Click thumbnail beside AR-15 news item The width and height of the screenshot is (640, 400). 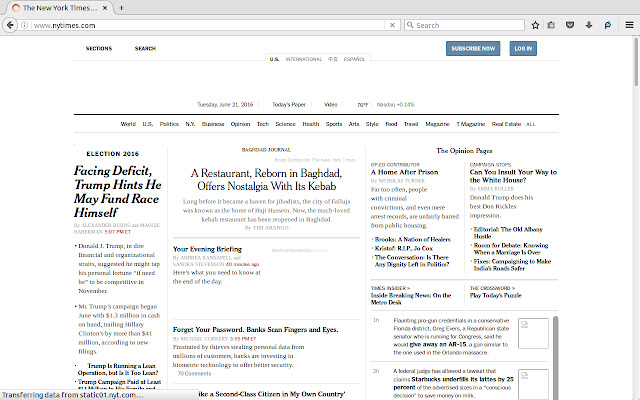pyautogui.click(x=533, y=333)
